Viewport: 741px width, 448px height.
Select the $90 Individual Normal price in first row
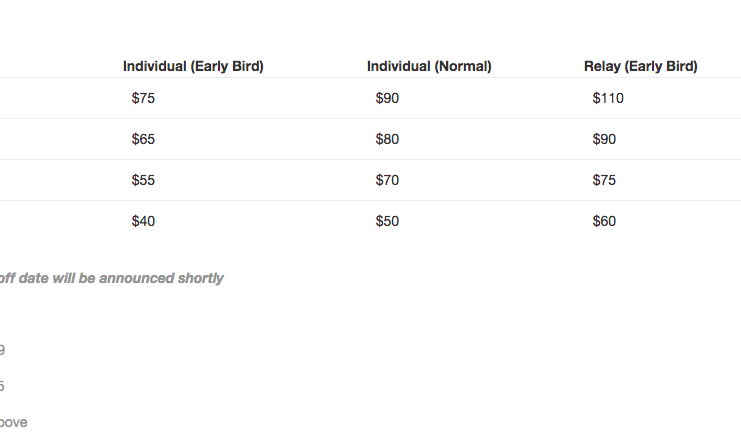(x=387, y=98)
